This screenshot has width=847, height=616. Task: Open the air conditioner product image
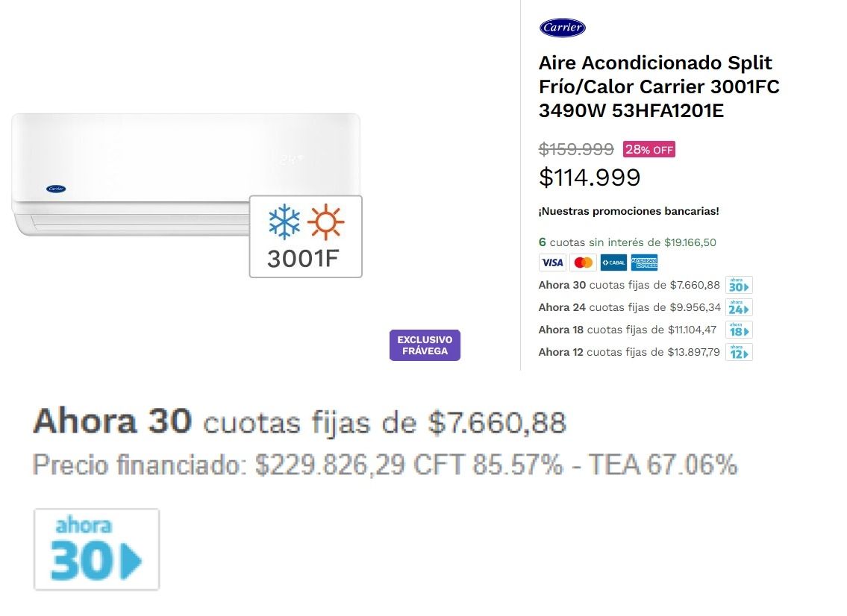pyautogui.click(x=187, y=175)
